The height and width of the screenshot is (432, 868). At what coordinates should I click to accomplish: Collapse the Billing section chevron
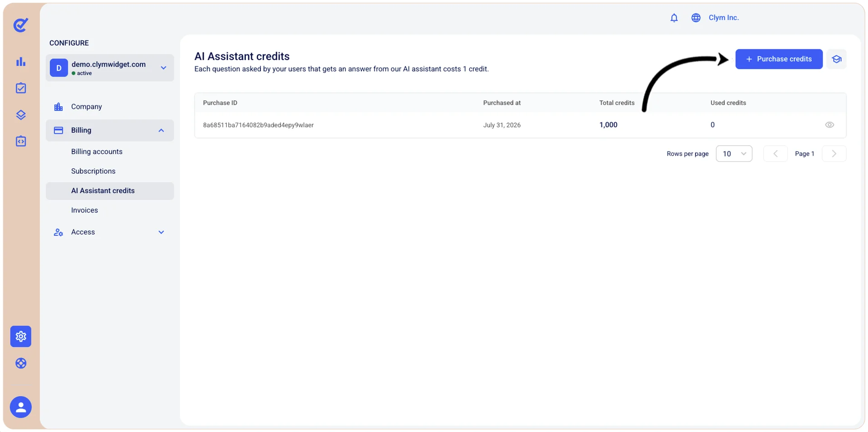coord(161,130)
